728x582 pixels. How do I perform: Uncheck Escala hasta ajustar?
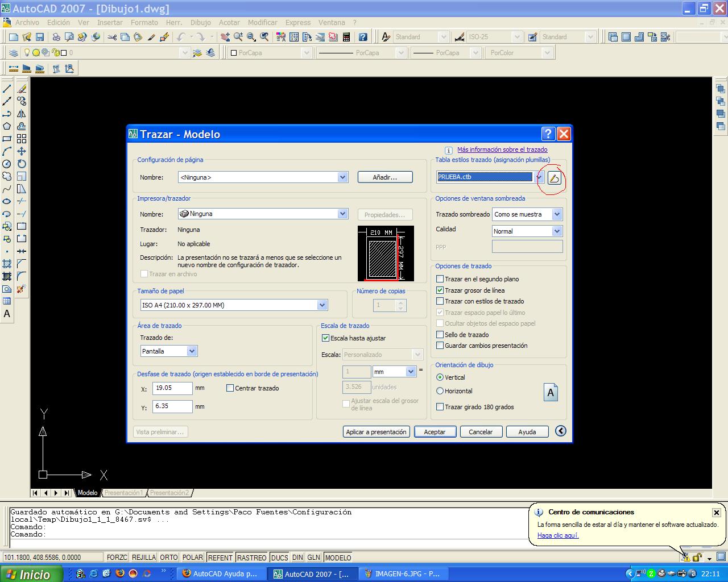coord(326,338)
